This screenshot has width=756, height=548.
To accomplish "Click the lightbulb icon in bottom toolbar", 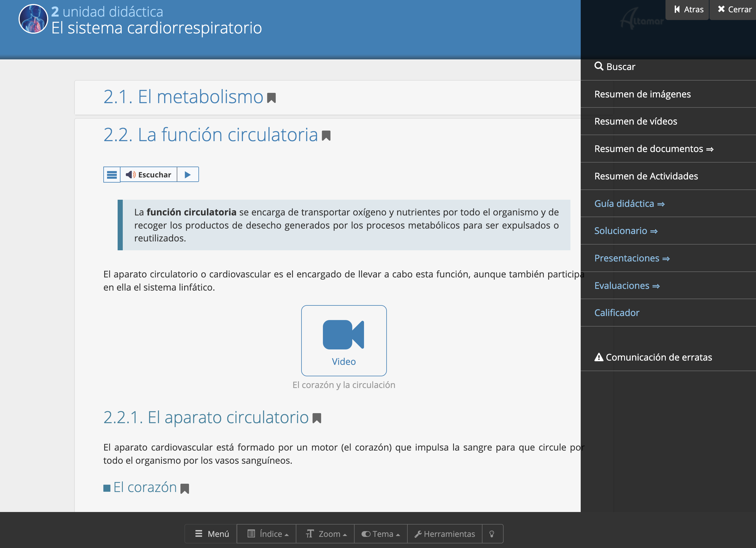I will click(x=492, y=534).
